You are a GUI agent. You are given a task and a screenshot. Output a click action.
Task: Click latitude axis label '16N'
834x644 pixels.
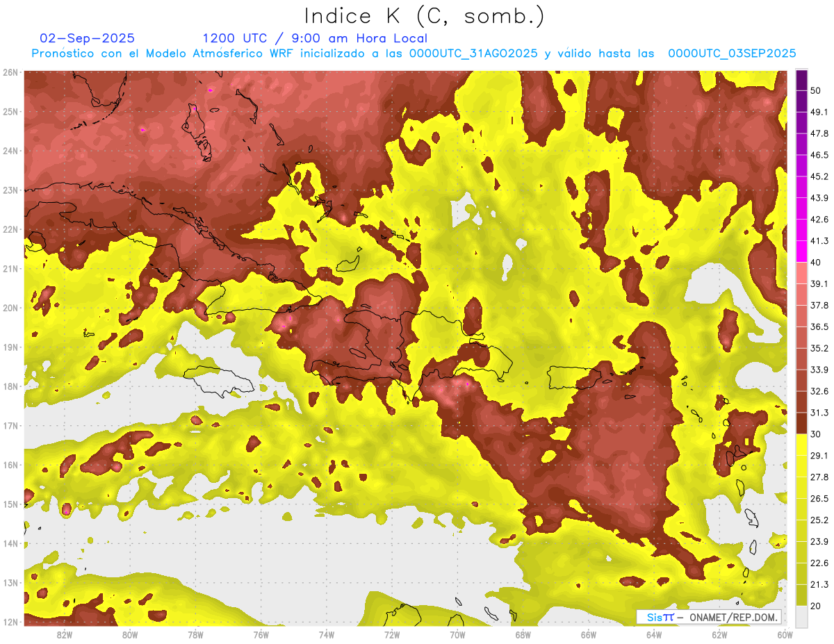coord(10,465)
